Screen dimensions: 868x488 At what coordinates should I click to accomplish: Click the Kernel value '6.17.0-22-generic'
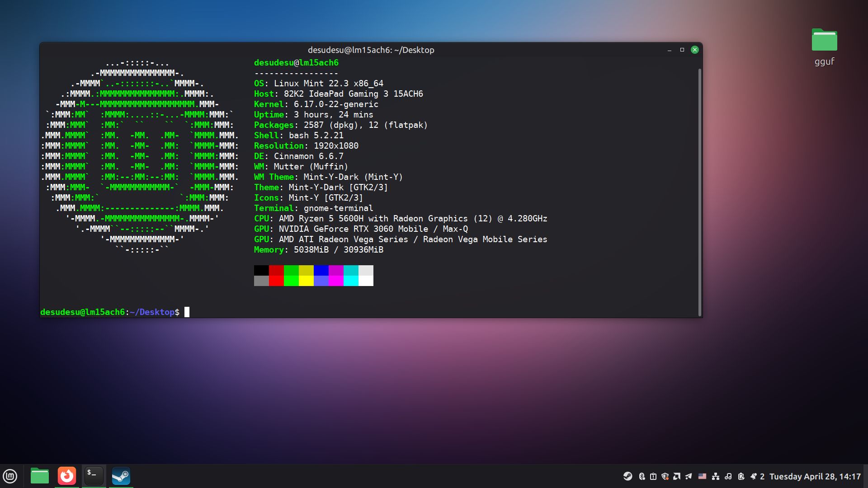(336, 104)
